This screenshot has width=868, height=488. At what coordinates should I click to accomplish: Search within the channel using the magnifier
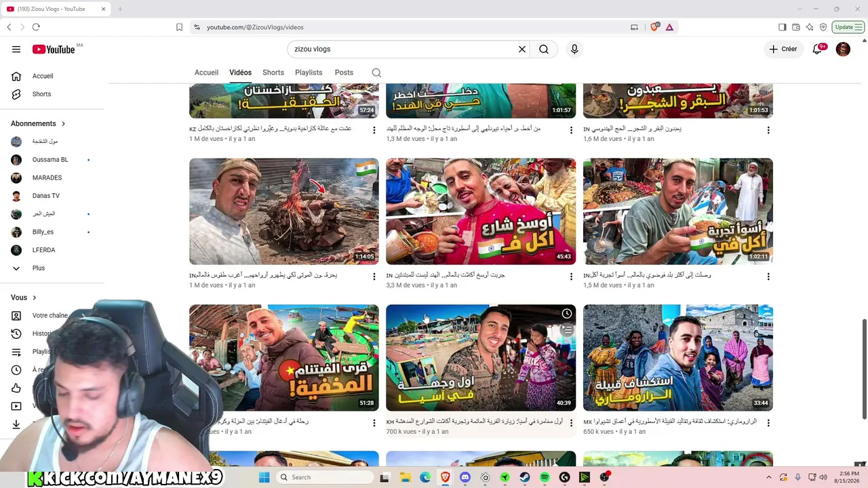coord(376,73)
